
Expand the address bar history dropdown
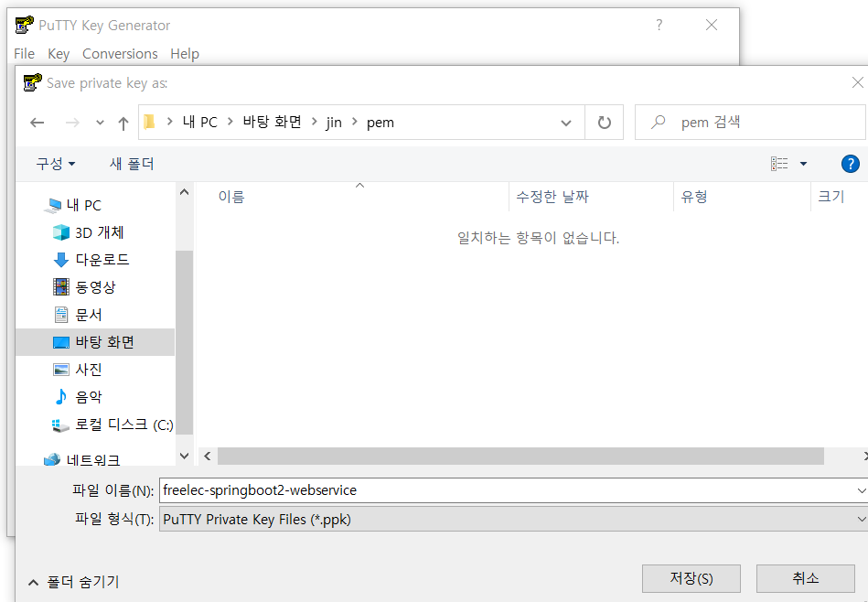pos(566,123)
